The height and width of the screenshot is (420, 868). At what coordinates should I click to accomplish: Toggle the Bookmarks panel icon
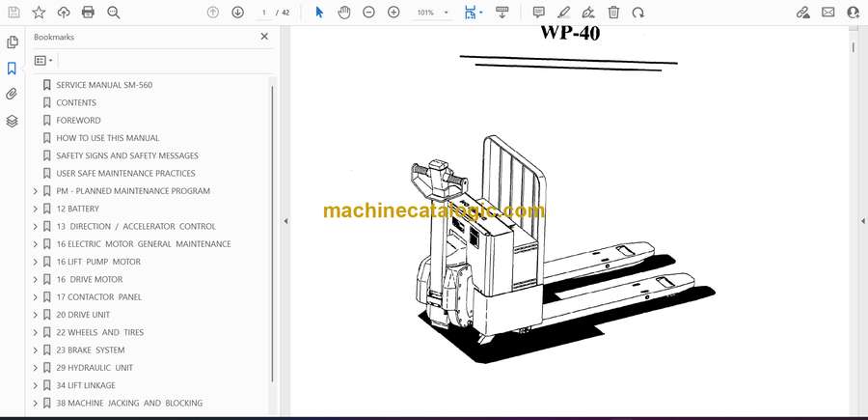pyautogui.click(x=12, y=69)
